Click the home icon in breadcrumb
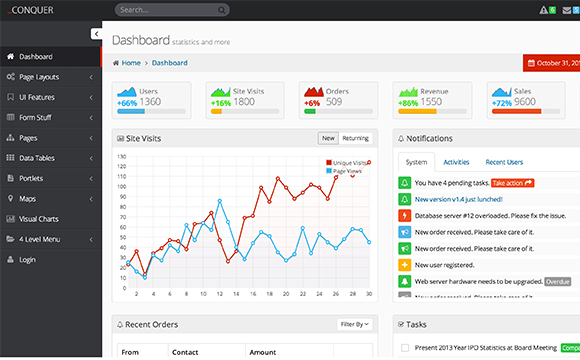Image resolution: width=580 pixels, height=360 pixels. pos(116,63)
